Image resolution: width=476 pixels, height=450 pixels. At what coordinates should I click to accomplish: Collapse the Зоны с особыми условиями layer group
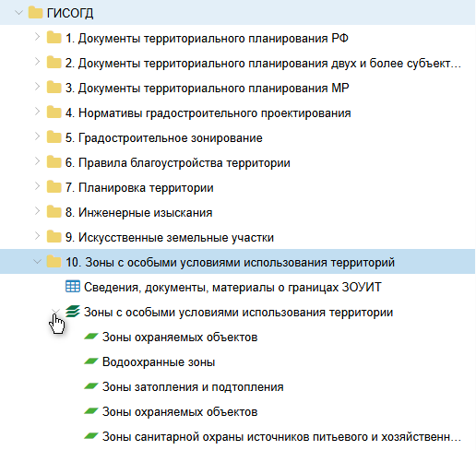click(x=55, y=312)
